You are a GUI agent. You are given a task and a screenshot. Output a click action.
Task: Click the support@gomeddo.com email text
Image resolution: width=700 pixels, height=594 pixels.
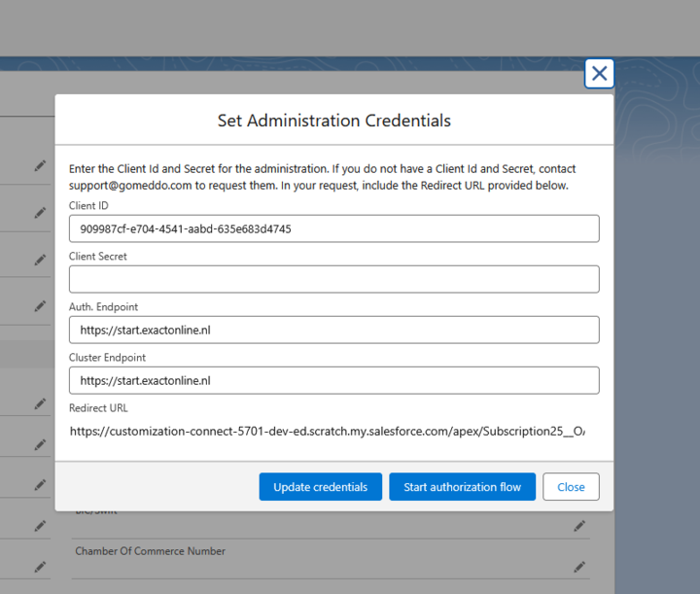(129, 185)
